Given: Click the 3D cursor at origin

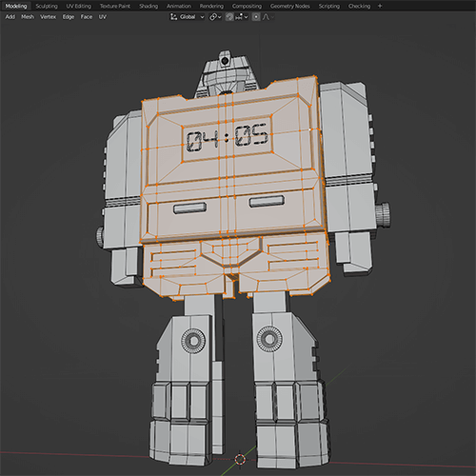Looking at the screenshot, I should pos(240,459).
